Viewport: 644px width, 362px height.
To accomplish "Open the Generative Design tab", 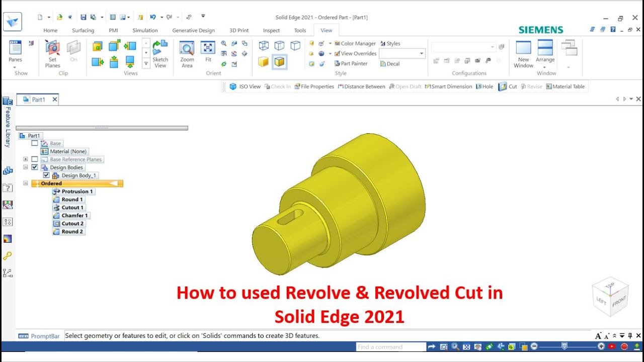I will tap(194, 30).
